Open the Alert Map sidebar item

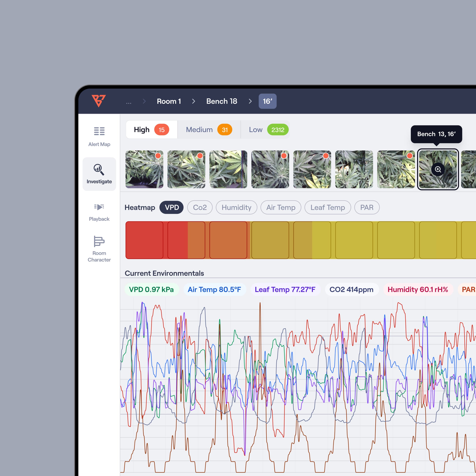[99, 137]
